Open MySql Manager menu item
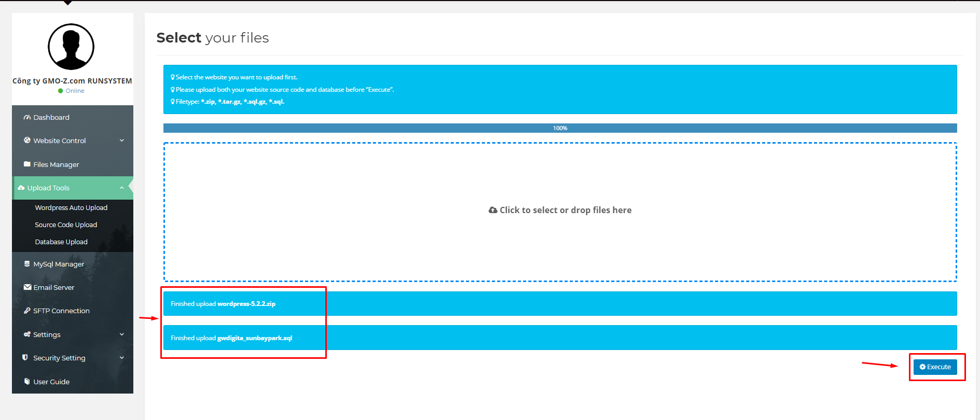The height and width of the screenshot is (420, 980). click(73, 264)
